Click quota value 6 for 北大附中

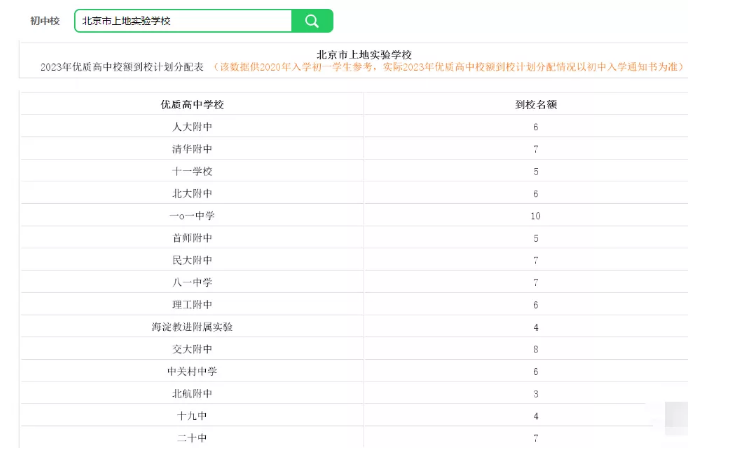536,194
